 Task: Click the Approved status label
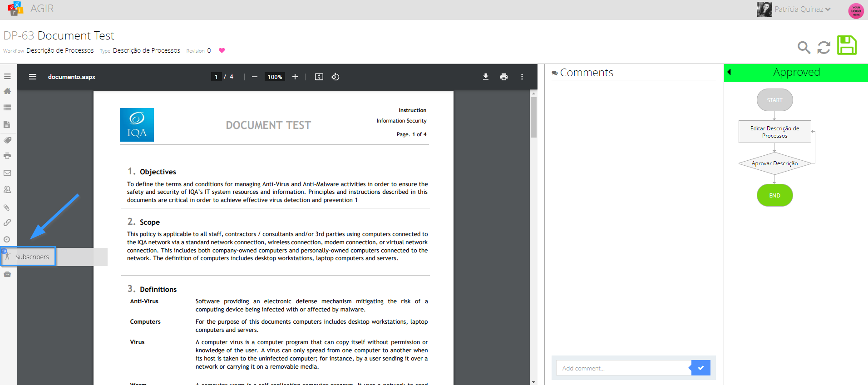[x=797, y=72]
